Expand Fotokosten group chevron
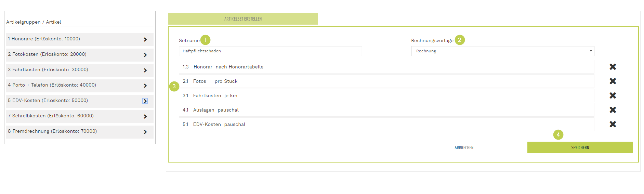The width and height of the screenshot is (644, 194). (145, 55)
